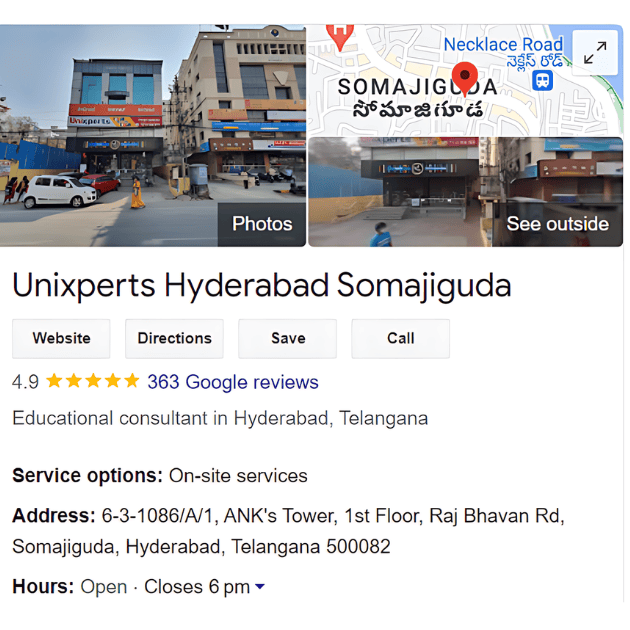
Task: Expand the opening hours dropdown arrow
Action: click(x=260, y=586)
